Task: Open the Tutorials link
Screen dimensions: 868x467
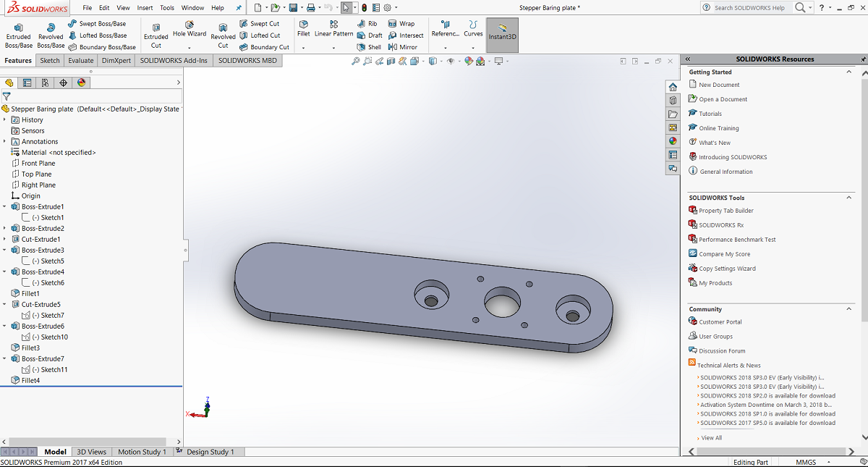Action: [710, 114]
